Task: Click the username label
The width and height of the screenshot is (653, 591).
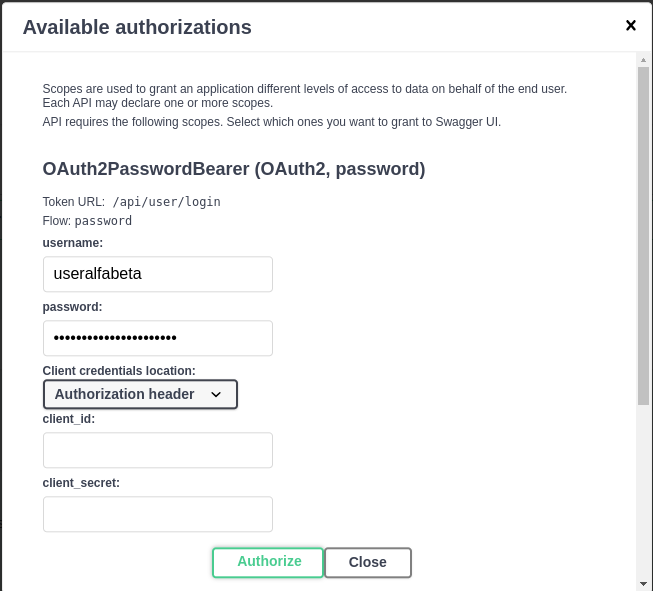Action: point(73,243)
